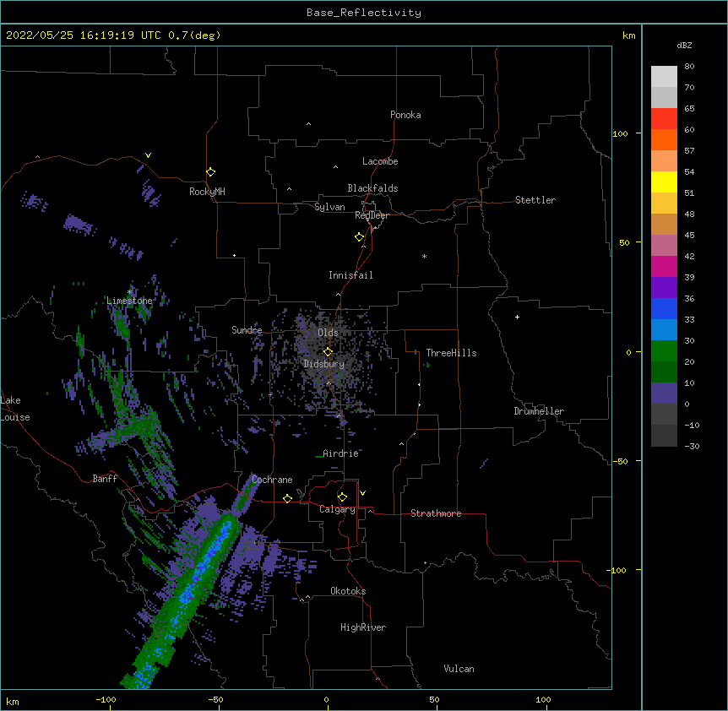Click the 80 value on the dBZ legend
728x711 pixels.
point(689,67)
